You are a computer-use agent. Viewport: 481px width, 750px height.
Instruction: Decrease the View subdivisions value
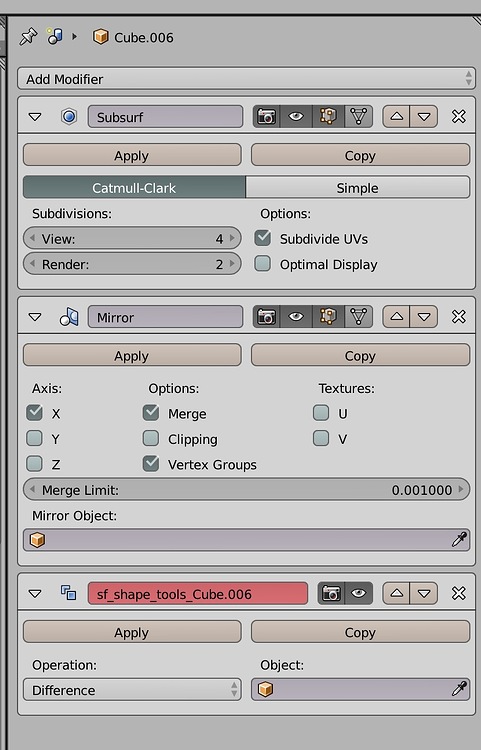(x=32, y=238)
